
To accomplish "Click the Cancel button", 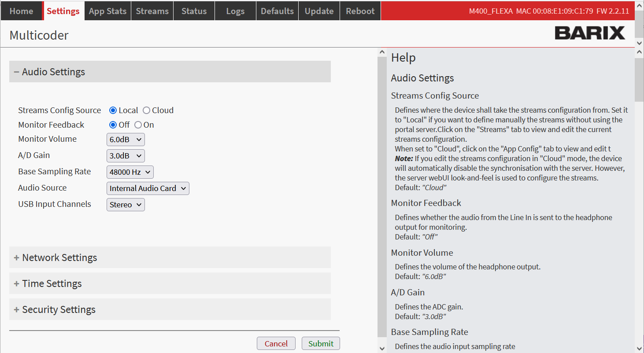I will [x=276, y=344].
